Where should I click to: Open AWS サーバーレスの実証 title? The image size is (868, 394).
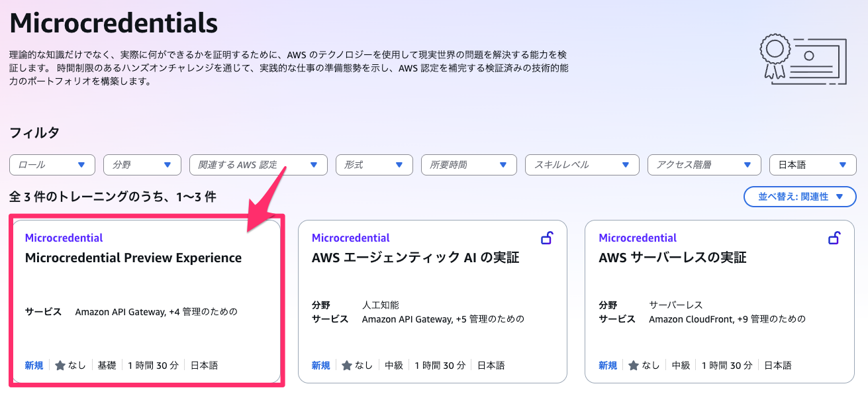click(x=672, y=258)
